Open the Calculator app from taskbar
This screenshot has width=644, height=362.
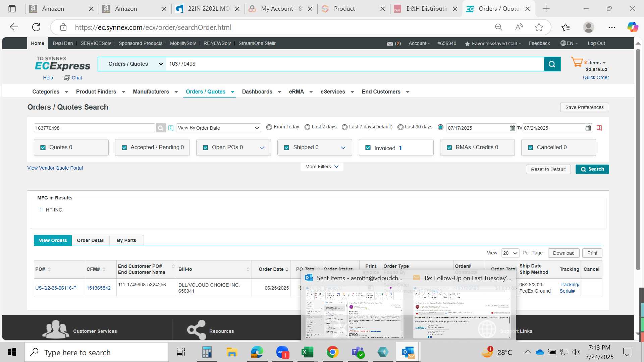coord(207,352)
